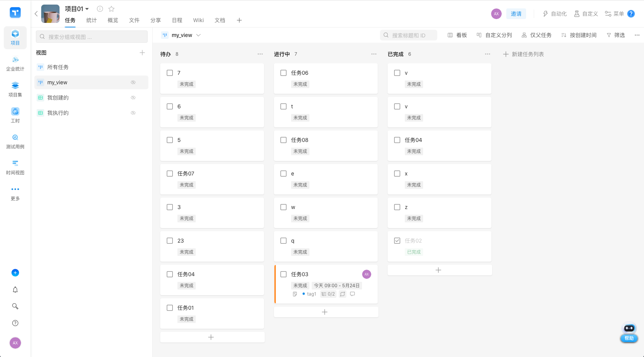Check the 任务06 checkbox

[283, 73]
